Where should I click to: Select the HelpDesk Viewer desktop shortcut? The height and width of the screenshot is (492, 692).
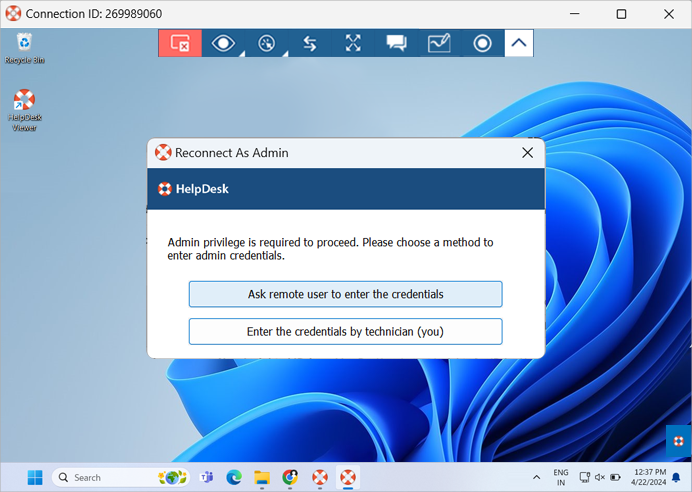click(x=25, y=110)
